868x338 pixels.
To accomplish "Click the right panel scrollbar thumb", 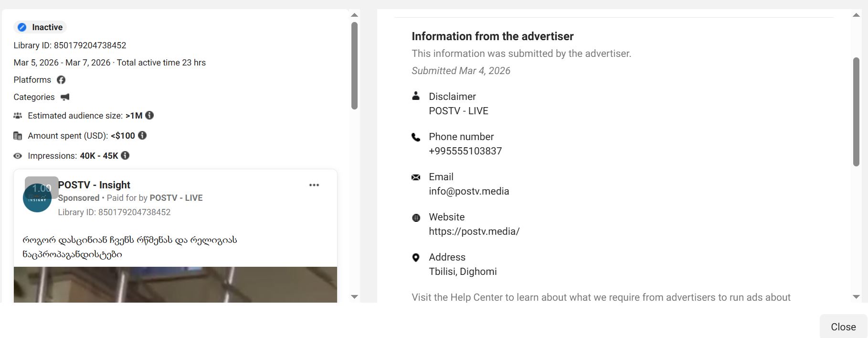I will pos(856,111).
